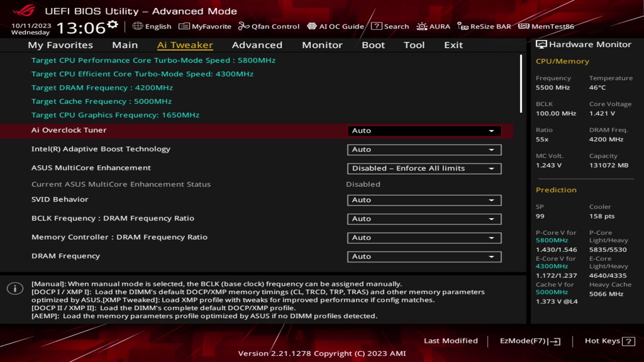Click the CPU/Memory section heading

[562, 61]
